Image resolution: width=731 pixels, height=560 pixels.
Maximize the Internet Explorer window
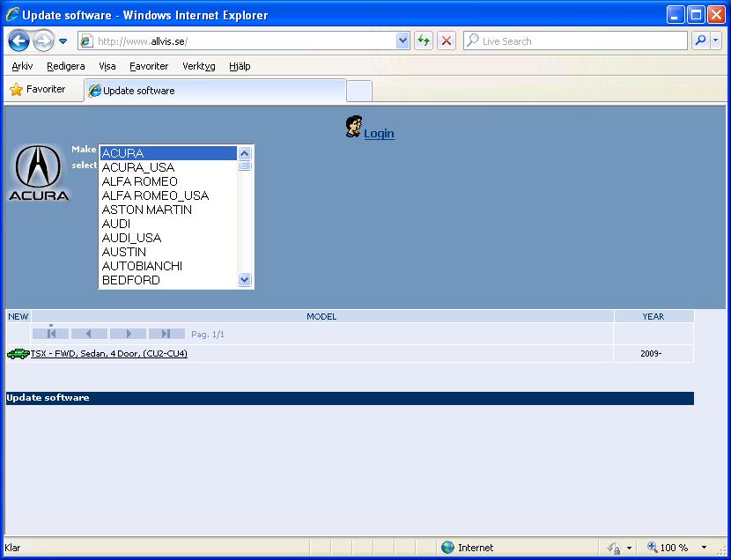[696, 15]
